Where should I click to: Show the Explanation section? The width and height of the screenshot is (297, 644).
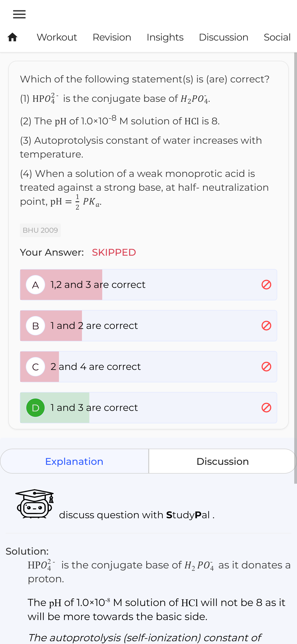pos(75,461)
